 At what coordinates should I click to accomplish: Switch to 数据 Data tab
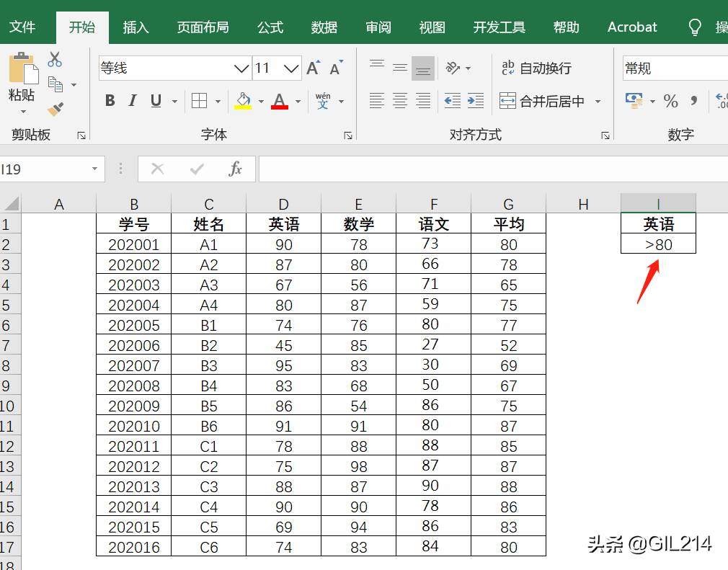(x=324, y=27)
